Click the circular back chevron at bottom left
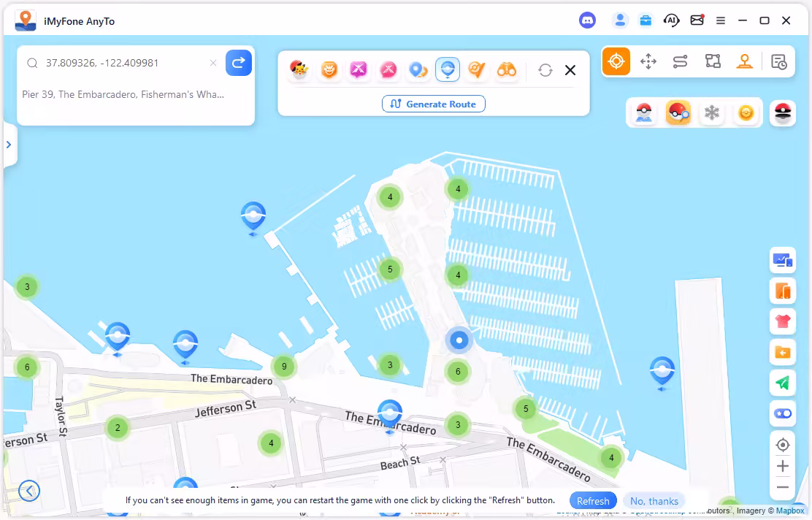Viewport: 812px width, 520px height. click(x=29, y=491)
